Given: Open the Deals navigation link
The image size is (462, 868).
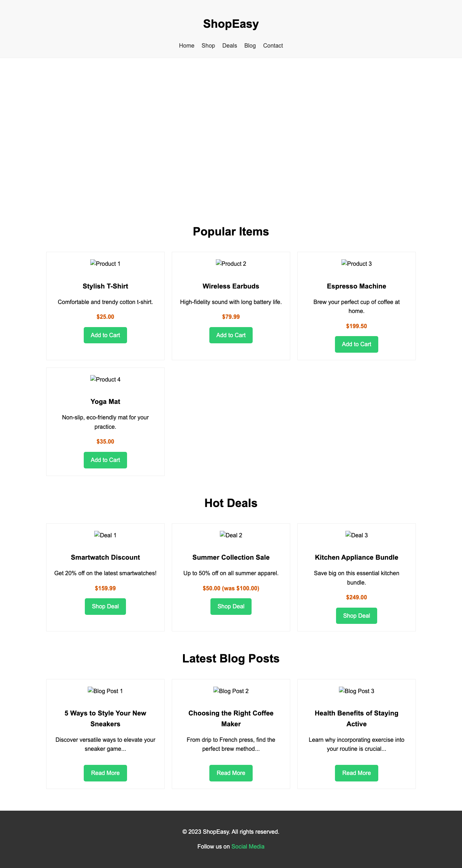Looking at the screenshot, I should 230,45.
